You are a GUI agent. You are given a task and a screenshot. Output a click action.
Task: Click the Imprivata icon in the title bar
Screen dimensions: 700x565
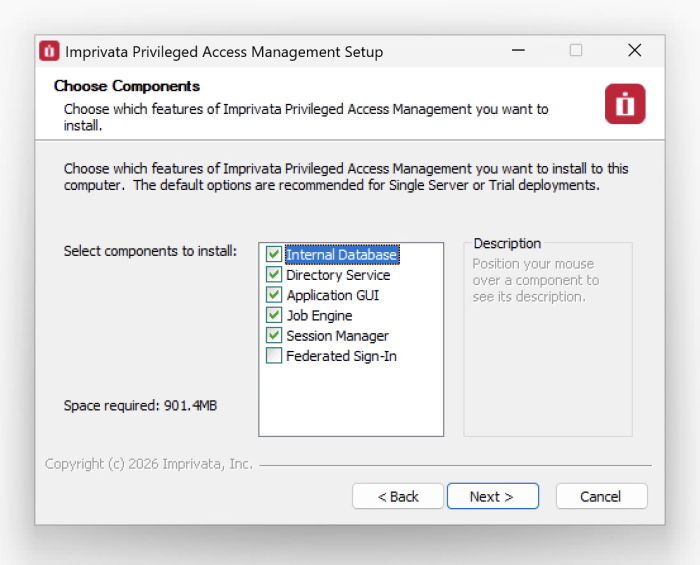tap(49, 51)
